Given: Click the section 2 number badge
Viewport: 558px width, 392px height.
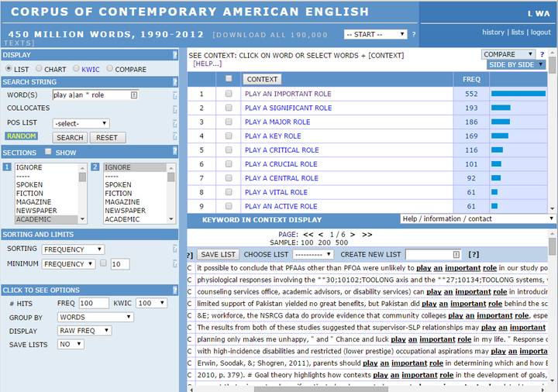Looking at the screenshot, I should 95,167.
